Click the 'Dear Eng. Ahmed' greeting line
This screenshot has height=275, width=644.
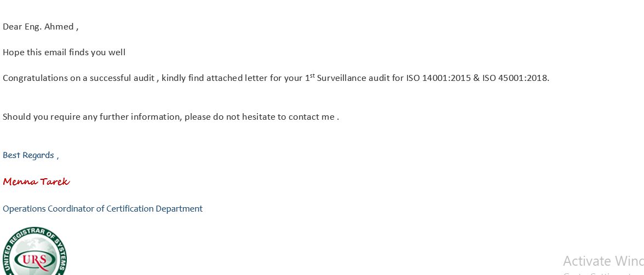point(41,27)
